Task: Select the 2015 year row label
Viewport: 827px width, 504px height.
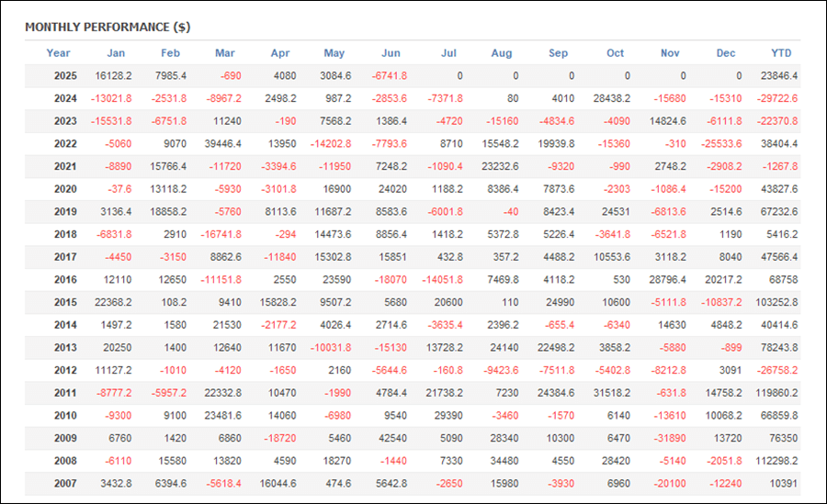Action: coord(65,303)
